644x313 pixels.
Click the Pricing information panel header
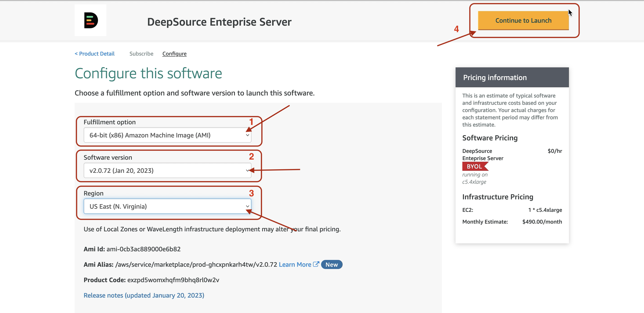[512, 78]
